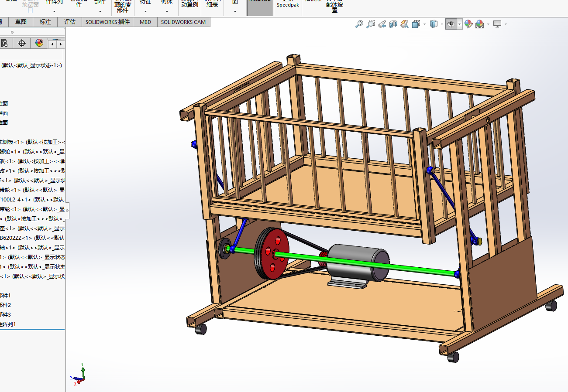Open the Apply Scene dropdown arrow
568x392 pixels.
tap(488, 24)
